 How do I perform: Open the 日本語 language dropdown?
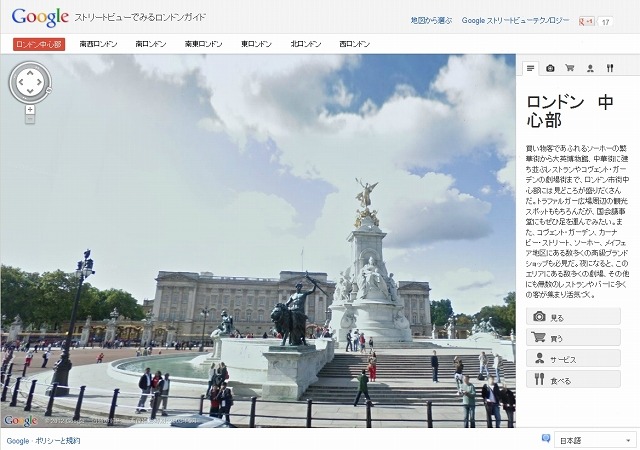click(594, 441)
